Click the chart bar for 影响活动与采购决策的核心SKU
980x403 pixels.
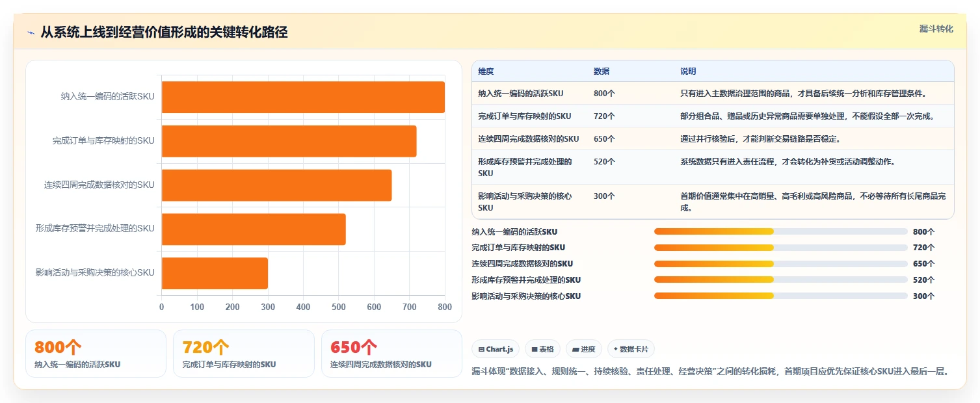pyautogui.click(x=215, y=273)
